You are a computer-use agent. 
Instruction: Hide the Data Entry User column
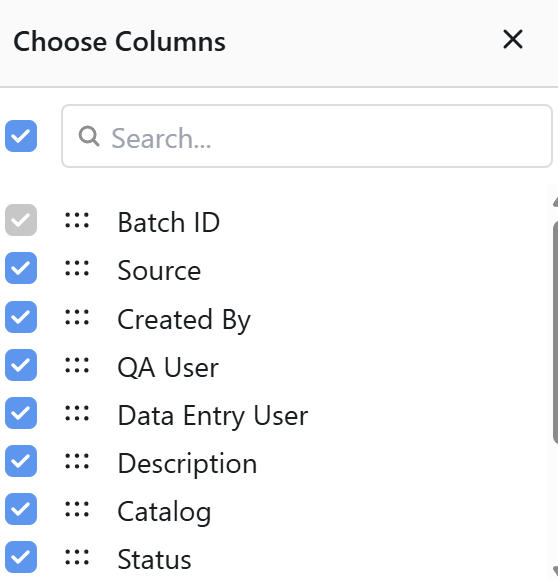21,413
